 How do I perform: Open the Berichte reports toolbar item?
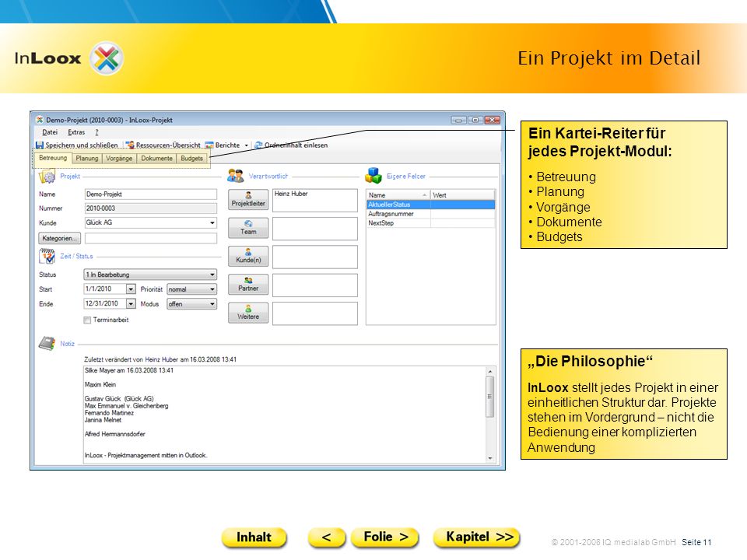pyautogui.click(x=223, y=145)
